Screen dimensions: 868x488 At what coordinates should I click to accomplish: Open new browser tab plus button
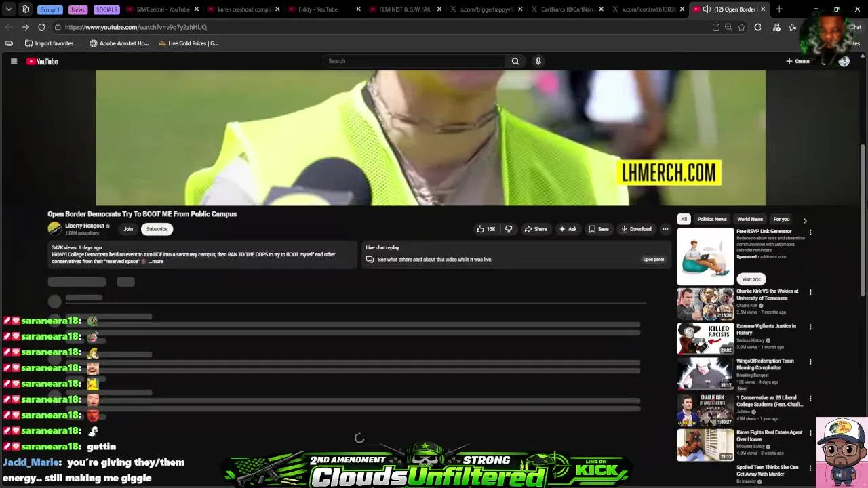(779, 9)
